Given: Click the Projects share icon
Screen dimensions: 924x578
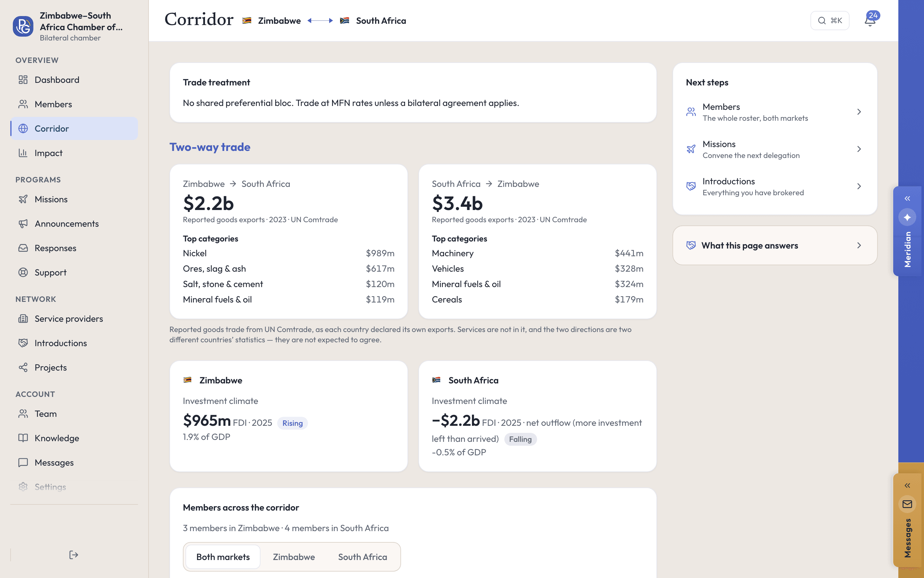Looking at the screenshot, I should tap(23, 368).
